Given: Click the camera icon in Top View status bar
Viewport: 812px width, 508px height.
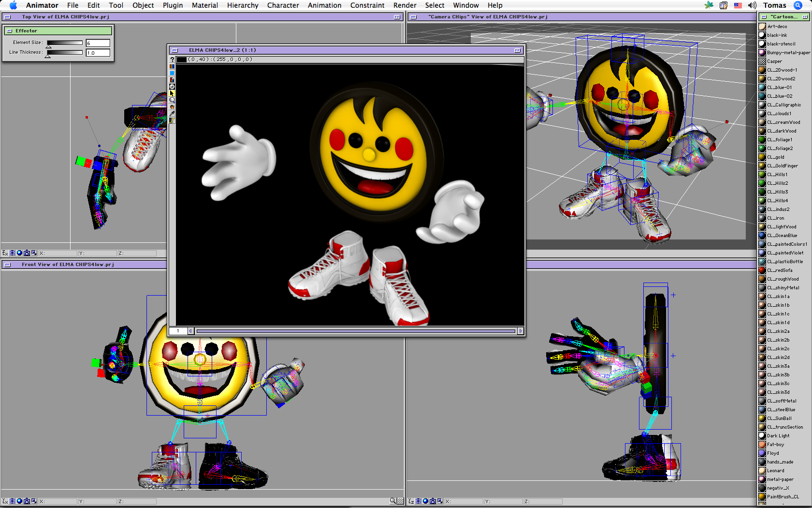Looking at the screenshot, I should pyautogui.click(x=27, y=253).
